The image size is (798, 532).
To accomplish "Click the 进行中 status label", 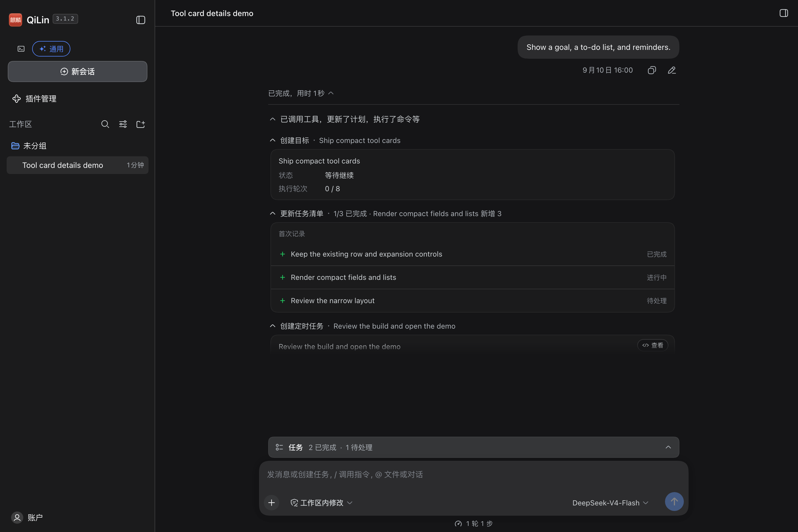I will (x=656, y=278).
